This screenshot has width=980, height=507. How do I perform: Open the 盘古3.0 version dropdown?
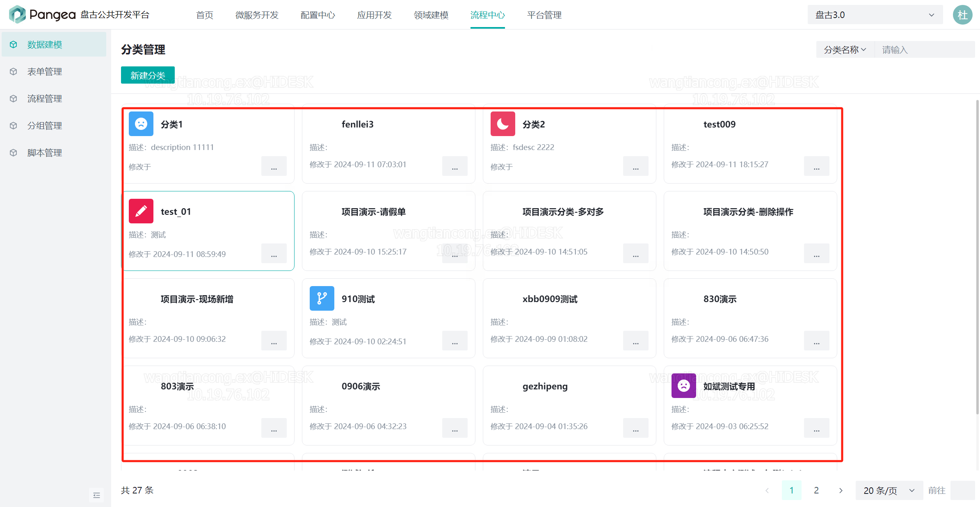875,15
